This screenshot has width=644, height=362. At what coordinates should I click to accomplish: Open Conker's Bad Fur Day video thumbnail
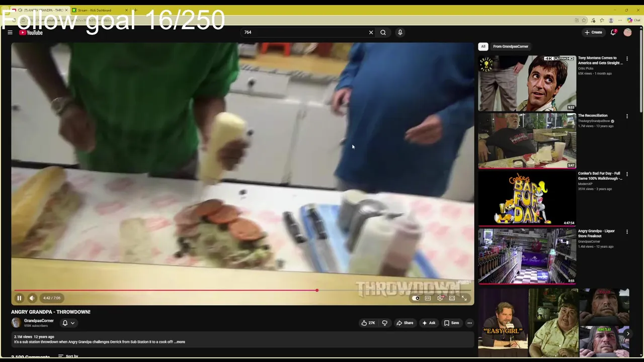coord(527,199)
